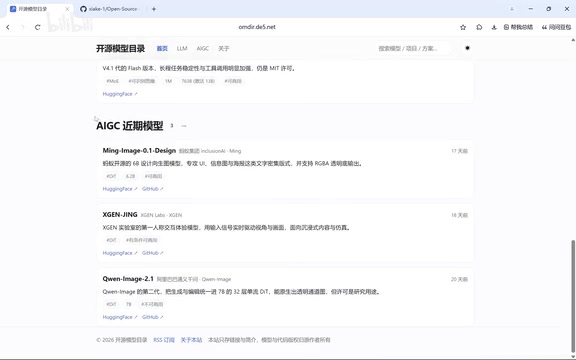Click the 7B tag on Qwen-Image-2.1
This screenshot has width=576, height=360.
tap(129, 304)
